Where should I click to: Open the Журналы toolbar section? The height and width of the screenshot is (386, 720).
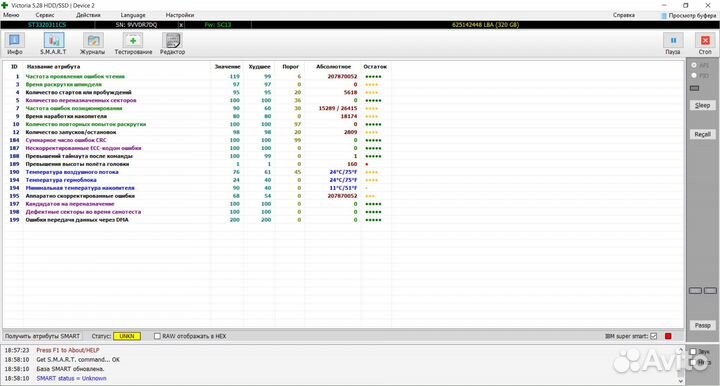92,44
